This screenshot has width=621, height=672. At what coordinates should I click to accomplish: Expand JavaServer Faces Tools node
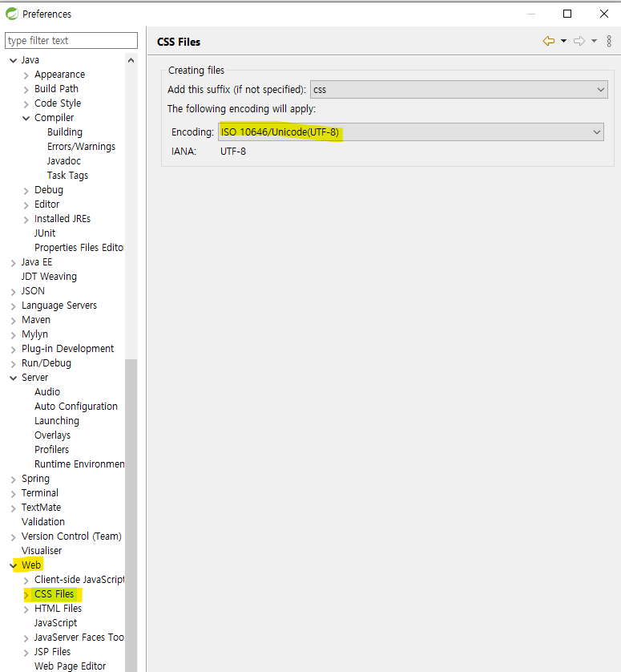(x=26, y=638)
